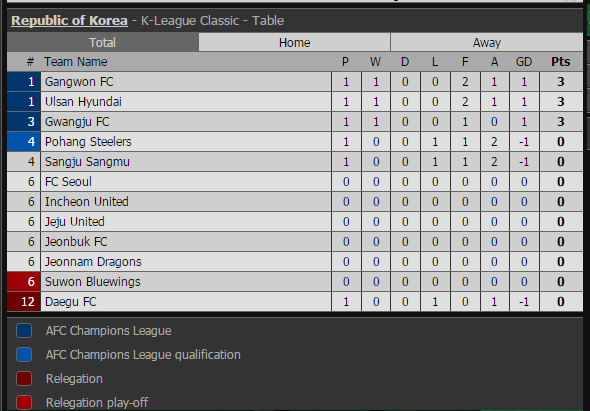Click the Champions League qualification legend swatch
This screenshot has width=590, height=411.
click(x=24, y=355)
